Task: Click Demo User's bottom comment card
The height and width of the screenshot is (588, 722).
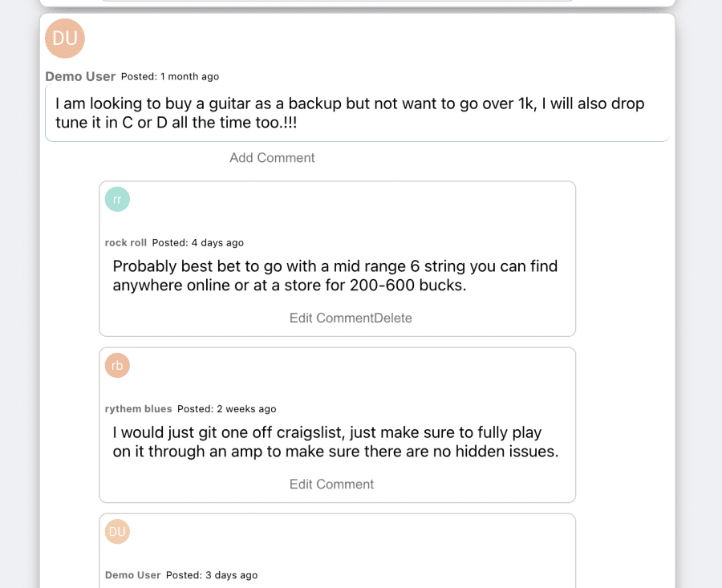Action: click(337, 550)
